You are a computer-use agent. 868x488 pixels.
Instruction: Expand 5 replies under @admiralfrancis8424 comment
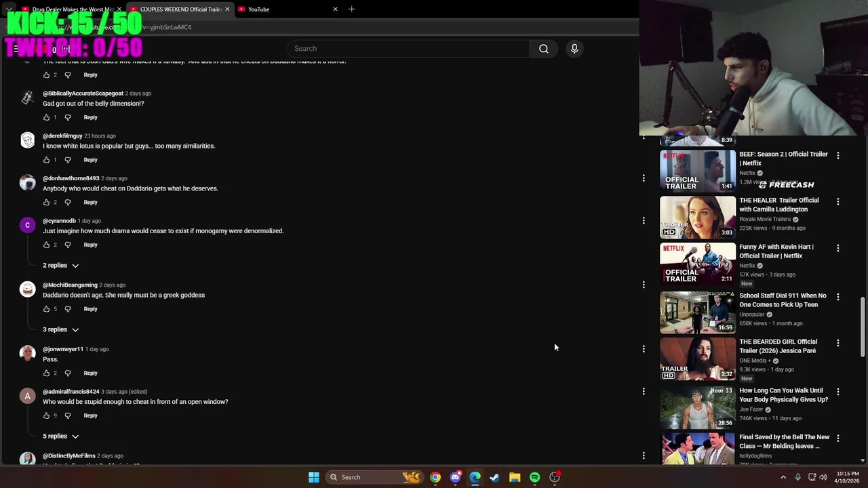(61, 436)
